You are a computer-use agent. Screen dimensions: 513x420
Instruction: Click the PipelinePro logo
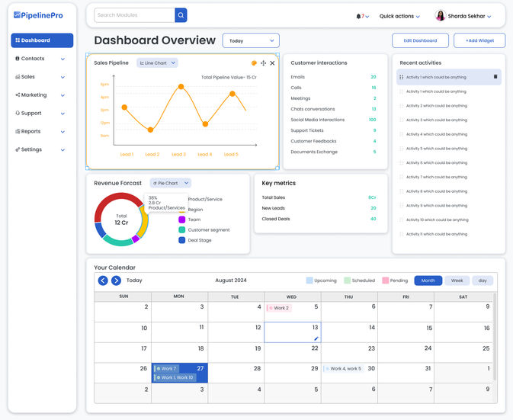38,15
